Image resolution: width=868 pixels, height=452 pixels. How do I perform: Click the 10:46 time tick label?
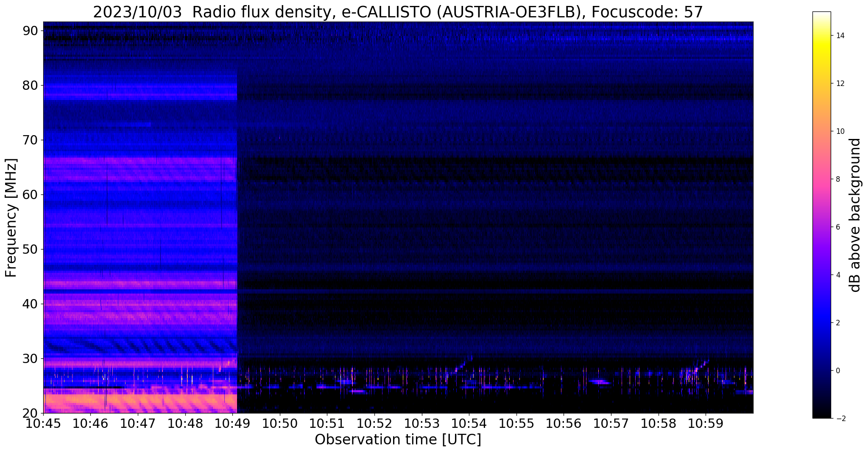(x=90, y=423)
